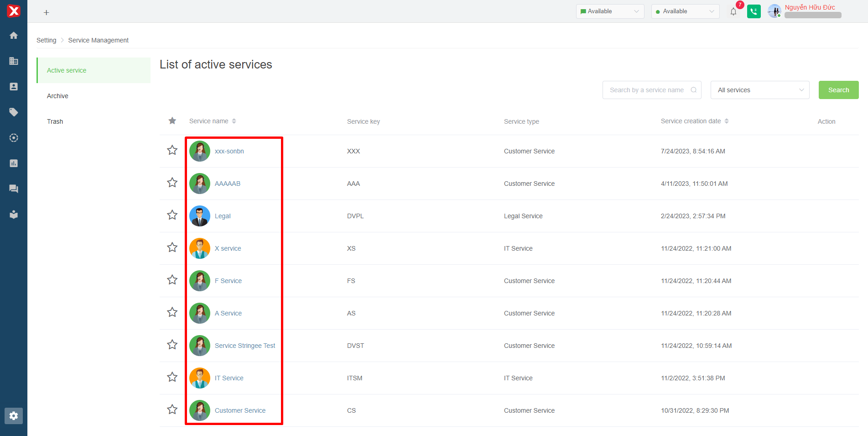Go to the home icon in sidebar
The width and height of the screenshot is (868, 436).
[x=14, y=36]
